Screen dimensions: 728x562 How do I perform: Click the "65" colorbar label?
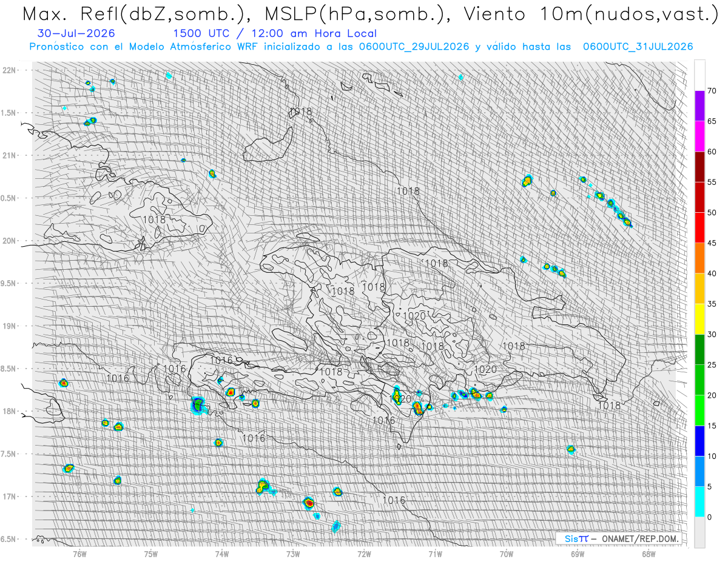coord(712,121)
